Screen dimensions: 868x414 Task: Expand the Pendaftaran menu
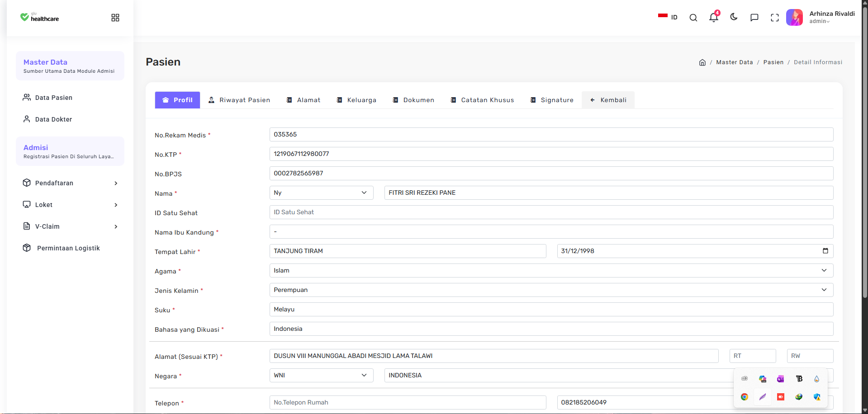pyautogui.click(x=70, y=183)
